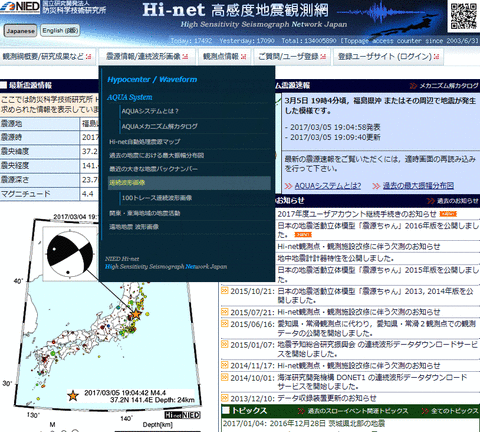Switch language to English
Image resolution: width=480 pixels, height=432 pixels.
[60, 31]
